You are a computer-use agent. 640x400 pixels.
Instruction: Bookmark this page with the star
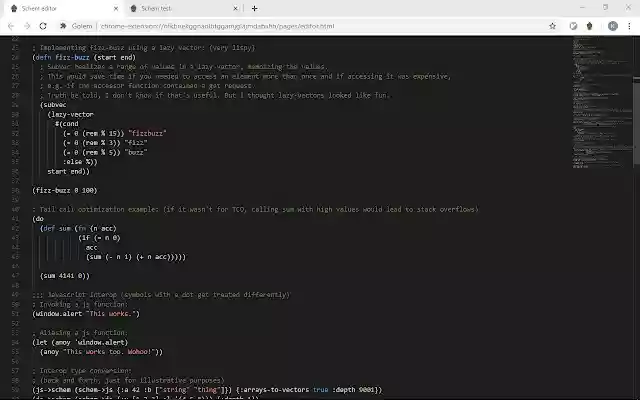tap(552, 26)
